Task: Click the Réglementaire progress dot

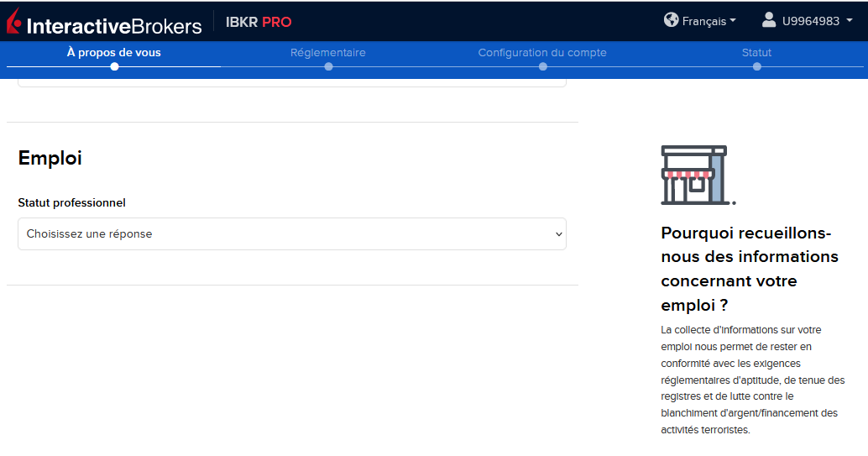Action: pos(329,66)
